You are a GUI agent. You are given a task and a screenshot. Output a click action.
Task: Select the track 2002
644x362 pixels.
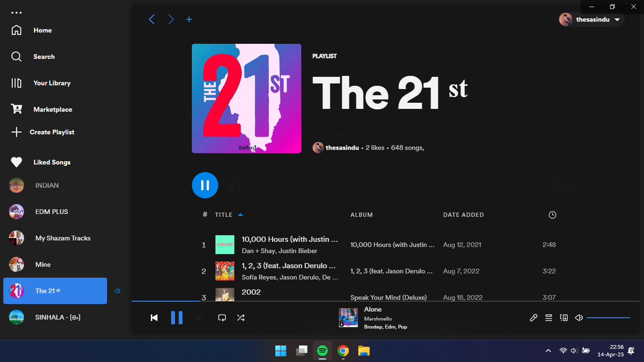point(251,292)
